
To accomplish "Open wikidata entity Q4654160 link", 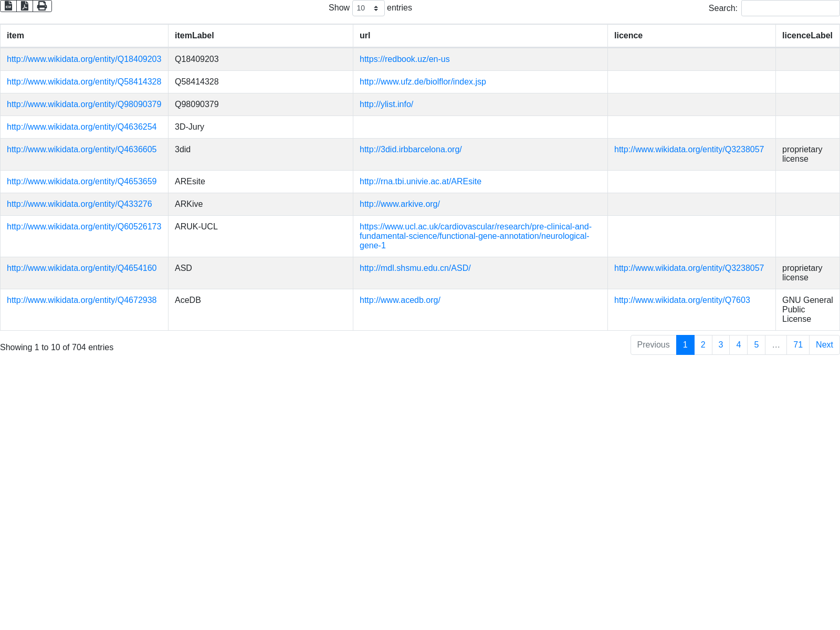I will tap(81, 268).
